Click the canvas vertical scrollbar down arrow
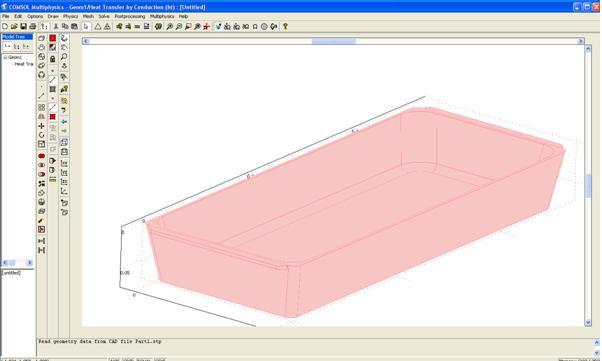 pyautogui.click(x=588, y=323)
